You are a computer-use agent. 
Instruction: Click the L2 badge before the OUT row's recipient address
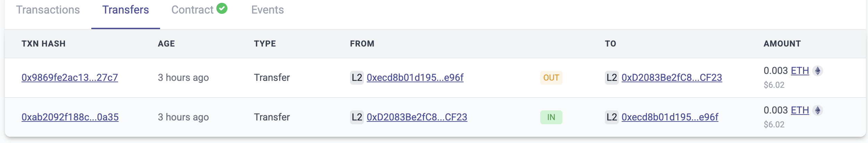tap(611, 77)
